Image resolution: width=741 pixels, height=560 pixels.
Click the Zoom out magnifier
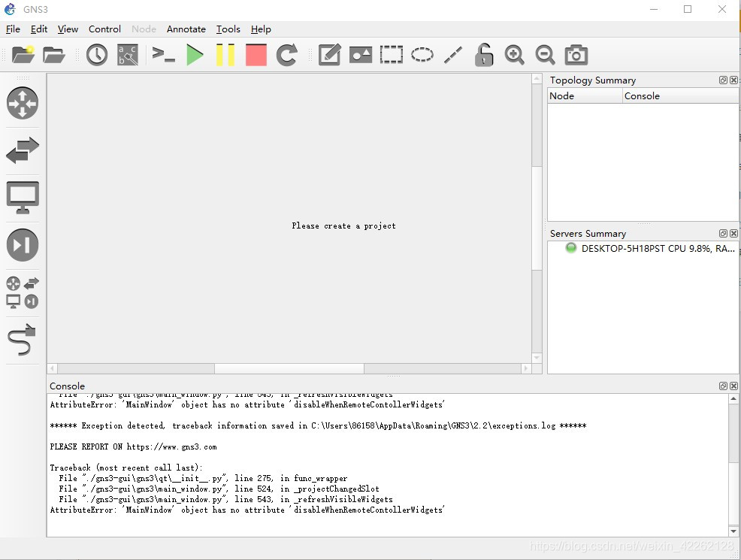pyautogui.click(x=545, y=55)
